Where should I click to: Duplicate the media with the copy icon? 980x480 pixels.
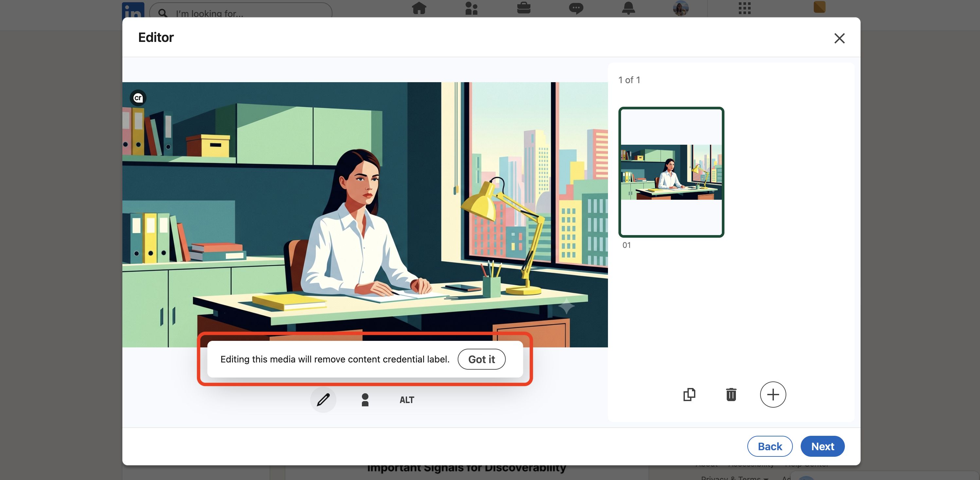click(689, 394)
